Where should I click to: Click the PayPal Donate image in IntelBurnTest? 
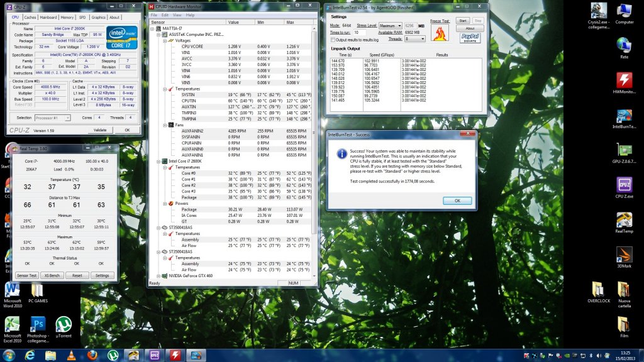[x=470, y=38]
